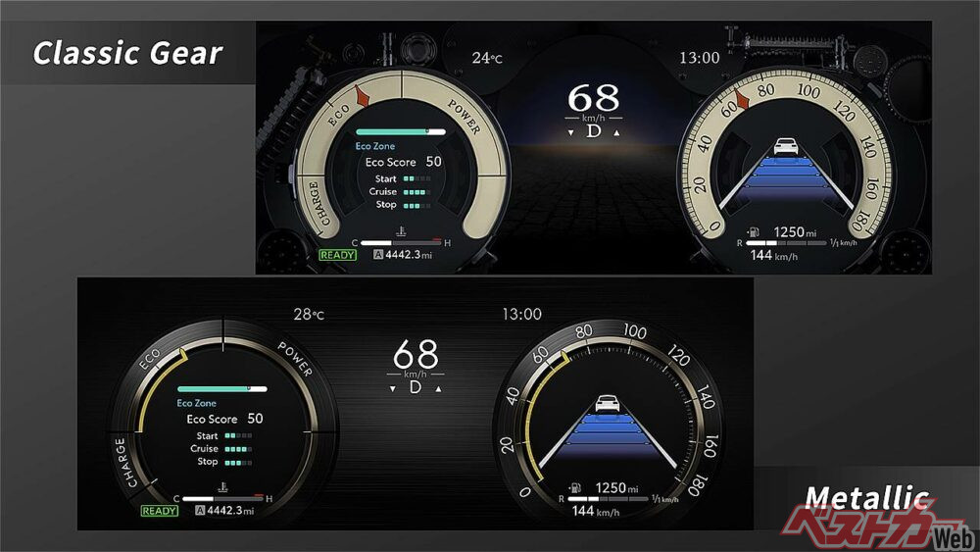Click the green READY indicator in Classic Gear
Viewport: 980px width, 552px height.
(336, 255)
